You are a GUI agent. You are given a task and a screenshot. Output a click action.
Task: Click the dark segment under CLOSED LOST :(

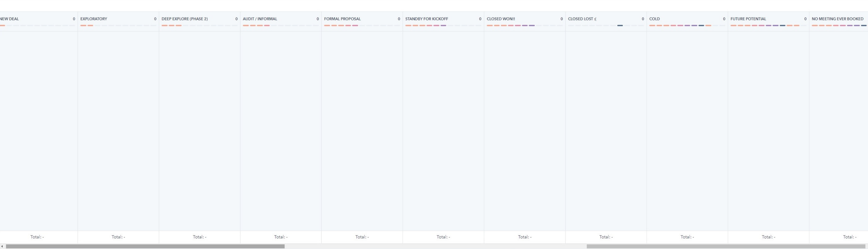(620, 25)
